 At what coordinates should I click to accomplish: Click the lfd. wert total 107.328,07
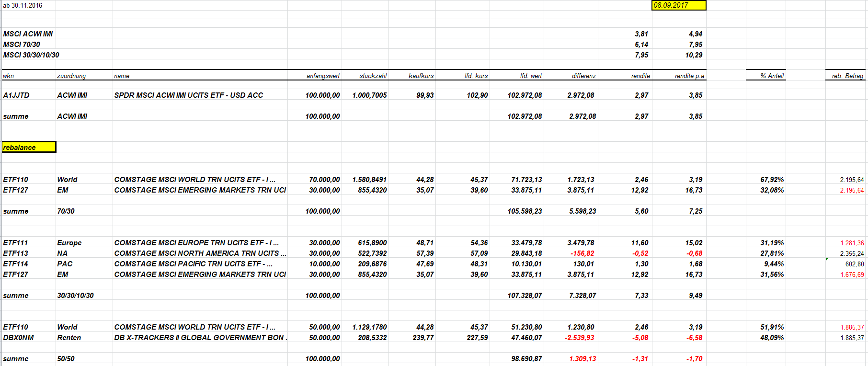[517, 296]
